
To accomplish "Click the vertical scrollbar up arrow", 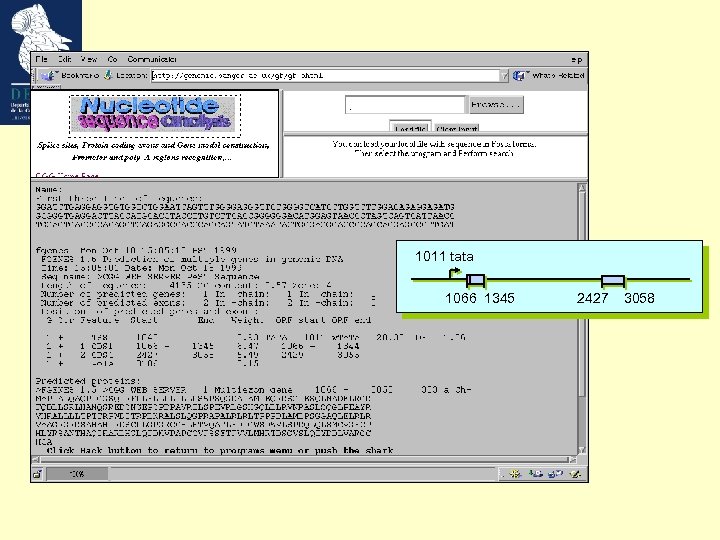I will (582, 188).
